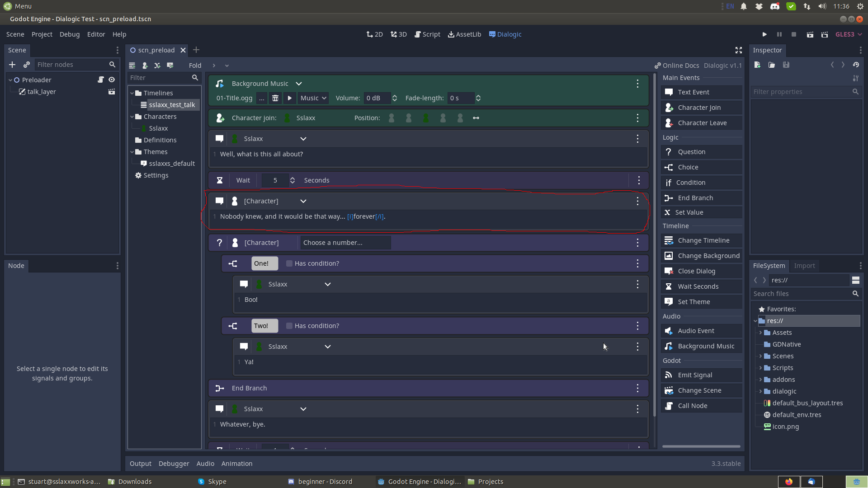Image resolution: width=868 pixels, height=488 pixels.
Task: Open Discord from the system tray
Action: pos(775,6)
